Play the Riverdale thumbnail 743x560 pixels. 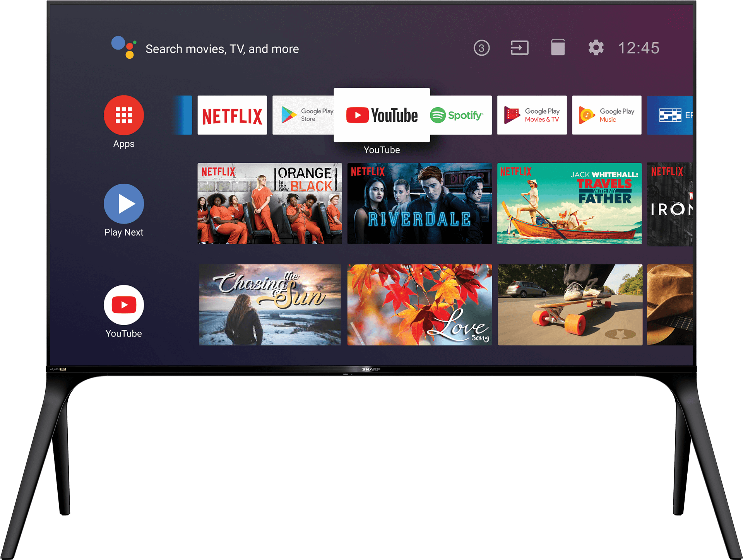click(x=419, y=203)
